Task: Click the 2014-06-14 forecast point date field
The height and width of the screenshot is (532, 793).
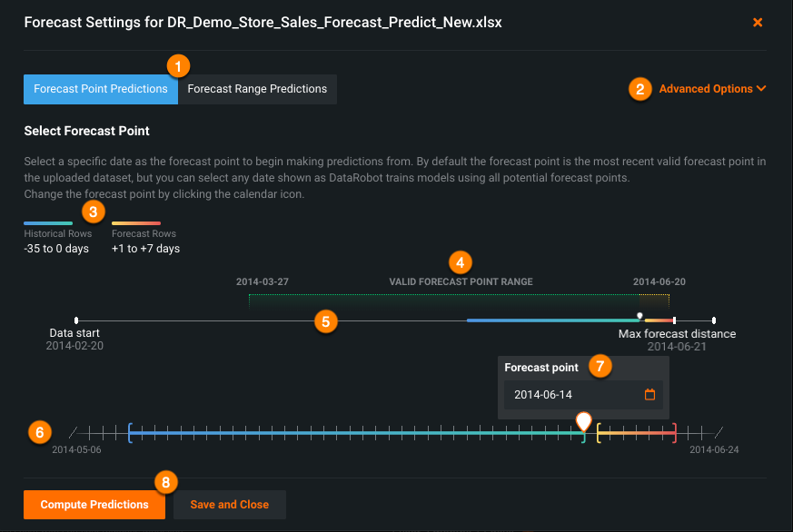Action: tap(574, 395)
